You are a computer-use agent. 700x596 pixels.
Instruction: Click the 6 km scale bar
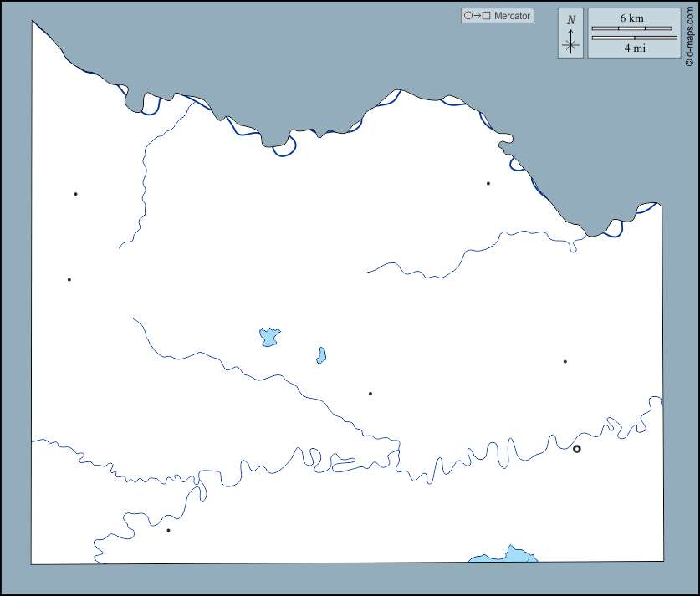632,28
